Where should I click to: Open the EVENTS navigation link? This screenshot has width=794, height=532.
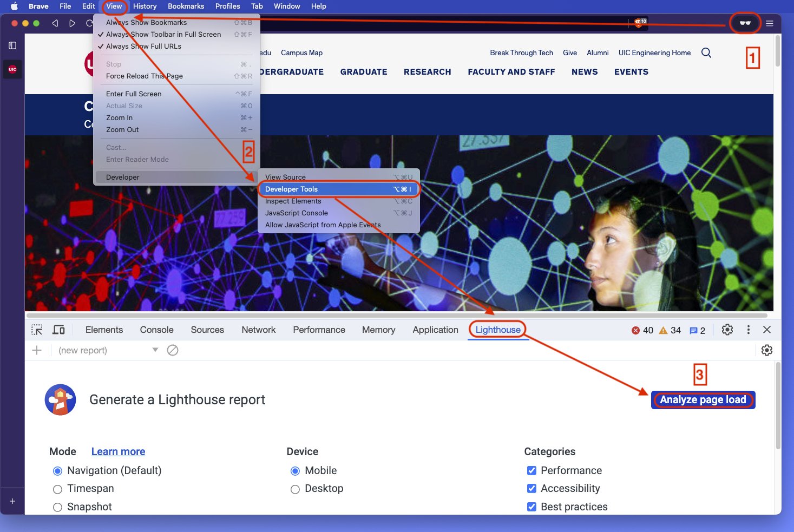(x=631, y=72)
